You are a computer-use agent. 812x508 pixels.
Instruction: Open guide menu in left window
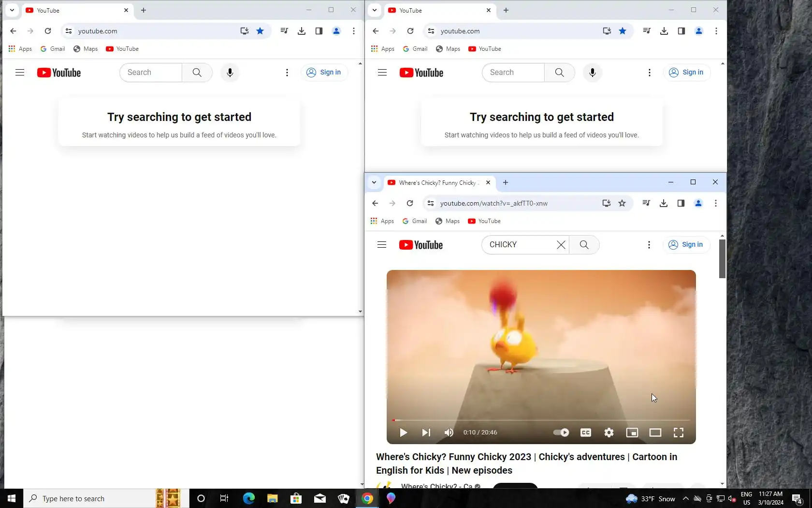click(x=20, y=73)
